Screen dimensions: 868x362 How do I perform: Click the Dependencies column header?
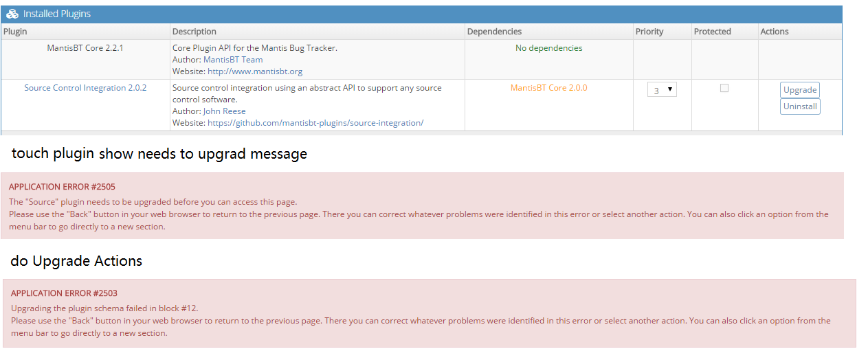click(x=494, y=32)
